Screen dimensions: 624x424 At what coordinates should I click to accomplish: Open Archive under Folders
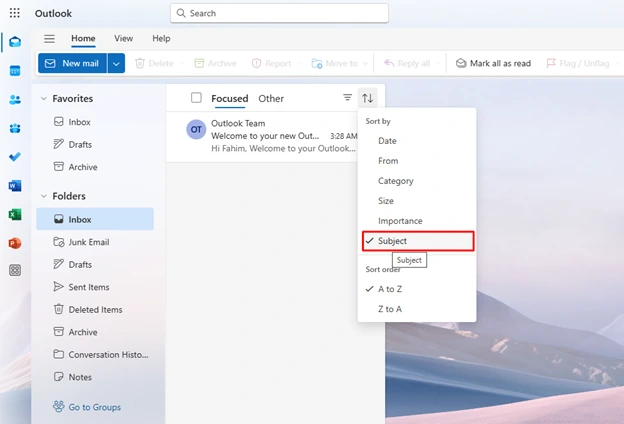pyautogui.click(x=95, y=332)
